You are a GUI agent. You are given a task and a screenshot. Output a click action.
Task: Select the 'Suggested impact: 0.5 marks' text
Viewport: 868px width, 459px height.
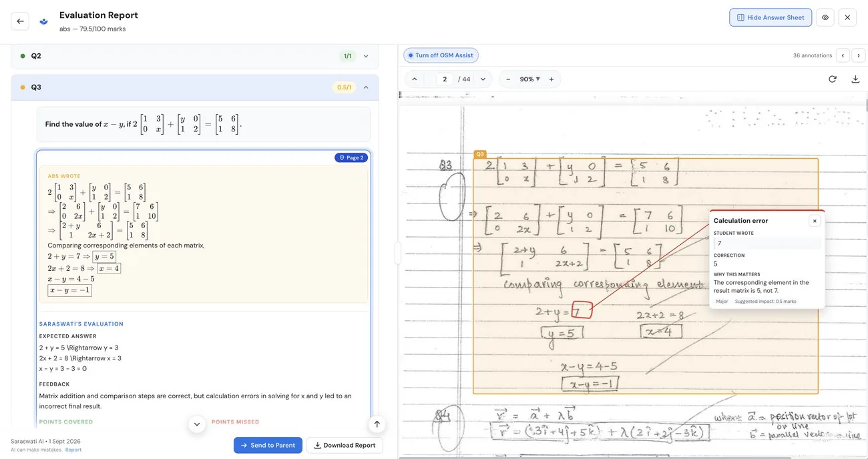click(x=766, y=302)
